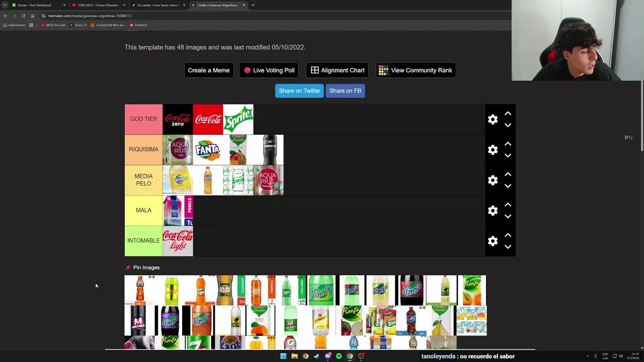Select Pepsi bottle in image pool

point(411,321)
